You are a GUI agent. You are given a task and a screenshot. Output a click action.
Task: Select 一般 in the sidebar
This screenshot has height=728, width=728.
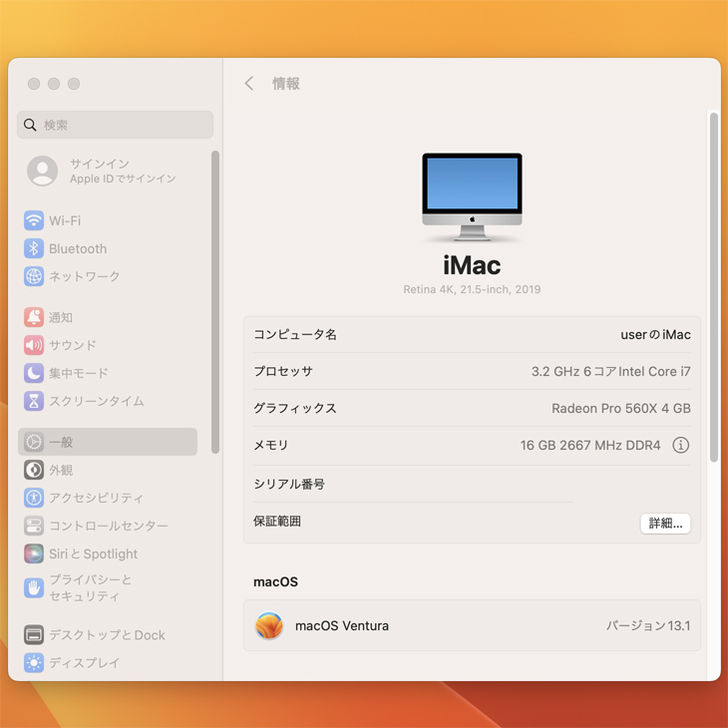click(x=108, y=442)
